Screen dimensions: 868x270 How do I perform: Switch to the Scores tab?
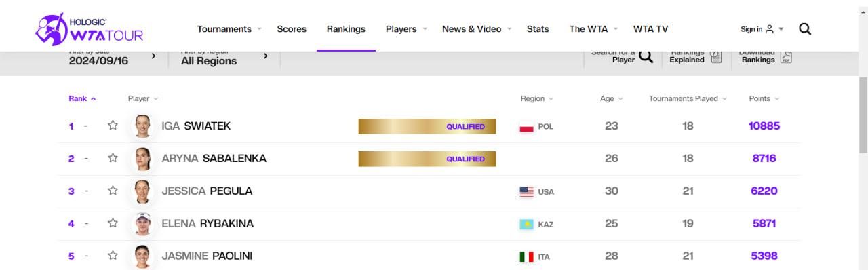click(292, 29)
